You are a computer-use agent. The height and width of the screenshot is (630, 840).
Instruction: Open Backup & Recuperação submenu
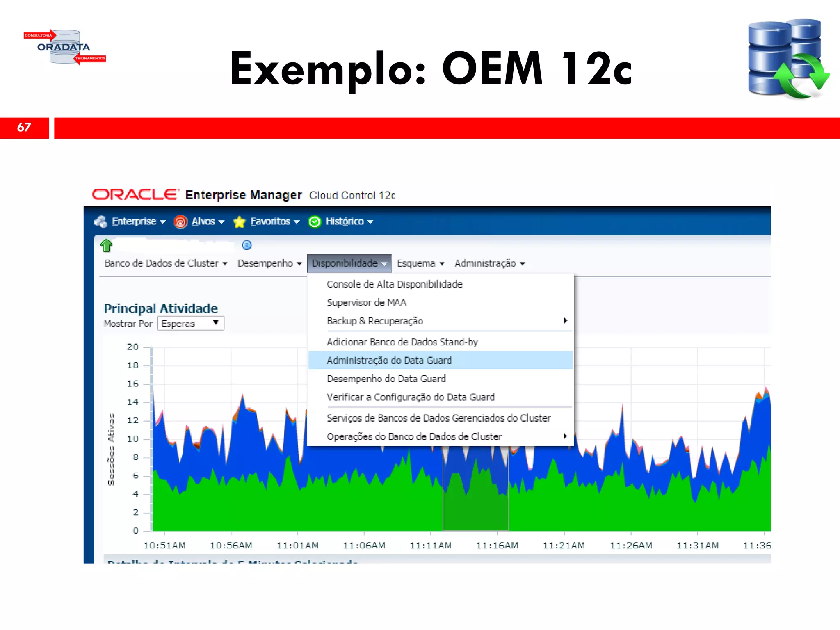[440, 321]
